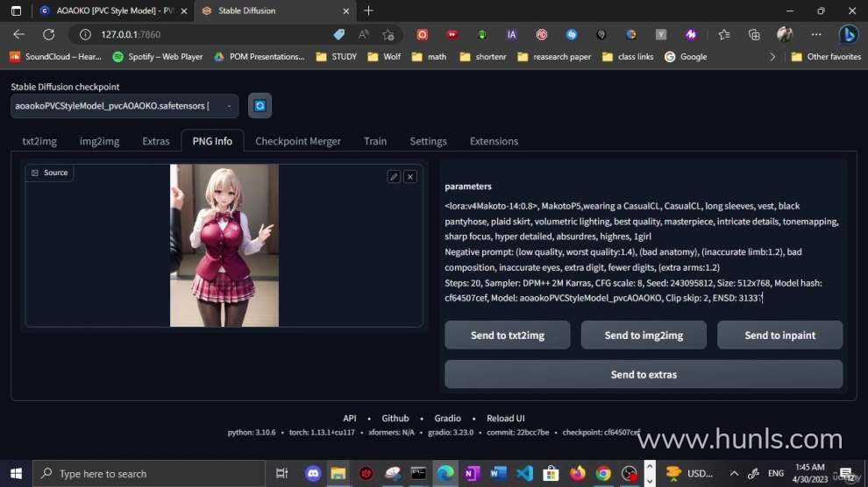Open the class links bookmarks folder

(x=628, y=56)
